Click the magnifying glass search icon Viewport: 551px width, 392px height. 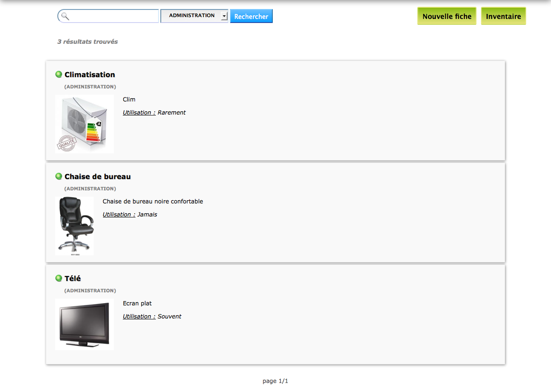(65, 16)
